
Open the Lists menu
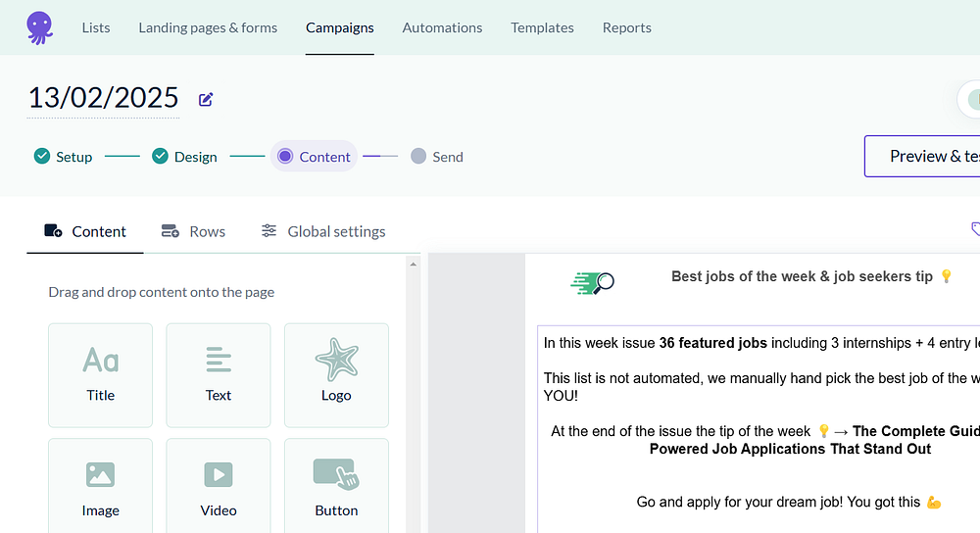point(96,27)
